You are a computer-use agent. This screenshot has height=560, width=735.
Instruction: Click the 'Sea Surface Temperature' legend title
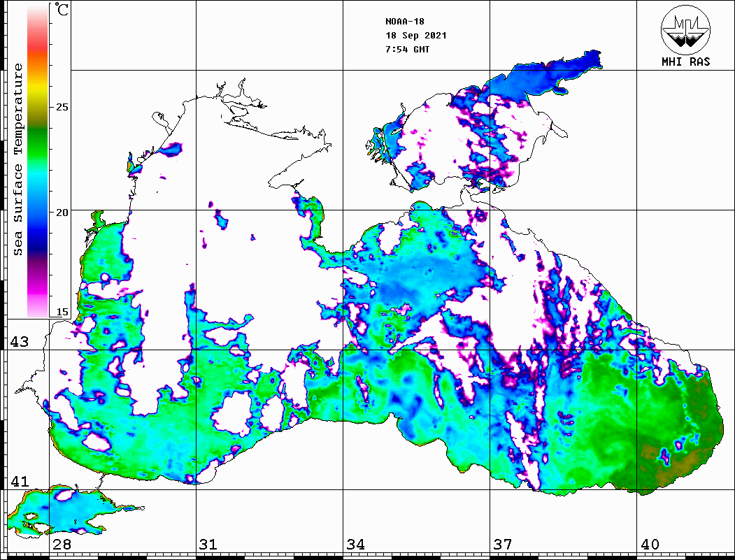tap(17, 160)
